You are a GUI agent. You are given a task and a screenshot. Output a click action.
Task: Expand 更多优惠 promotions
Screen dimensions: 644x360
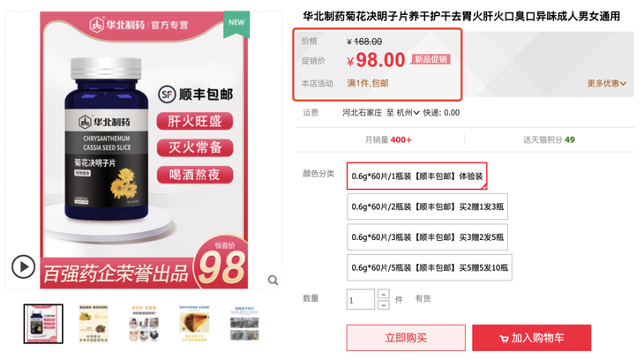click(x=607, y=84)
